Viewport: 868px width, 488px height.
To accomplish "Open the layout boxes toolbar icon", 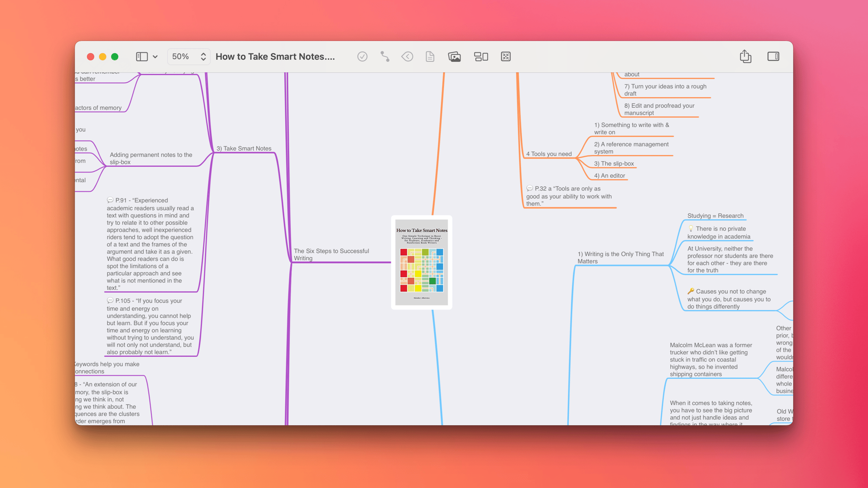I will point(481,57).
